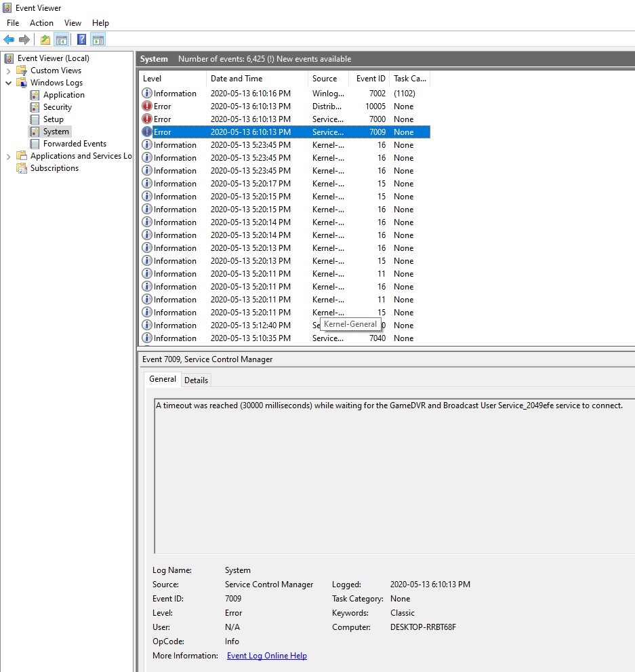635x672 pixels.
Task: Click the Subscriptions icon in tree
Action: 22,168
